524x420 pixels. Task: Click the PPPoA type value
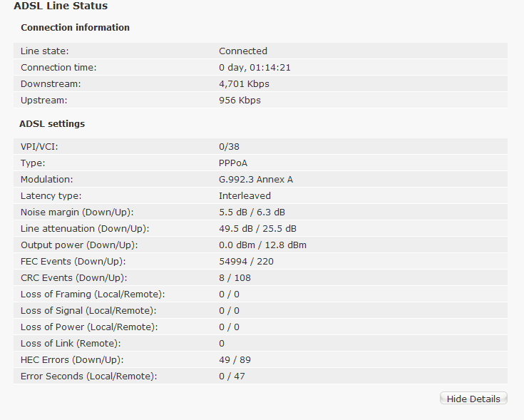[x=233, y=163]
